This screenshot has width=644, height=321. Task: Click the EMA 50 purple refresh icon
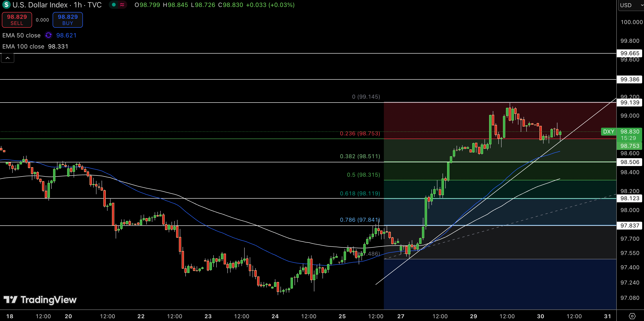[48, 35]
